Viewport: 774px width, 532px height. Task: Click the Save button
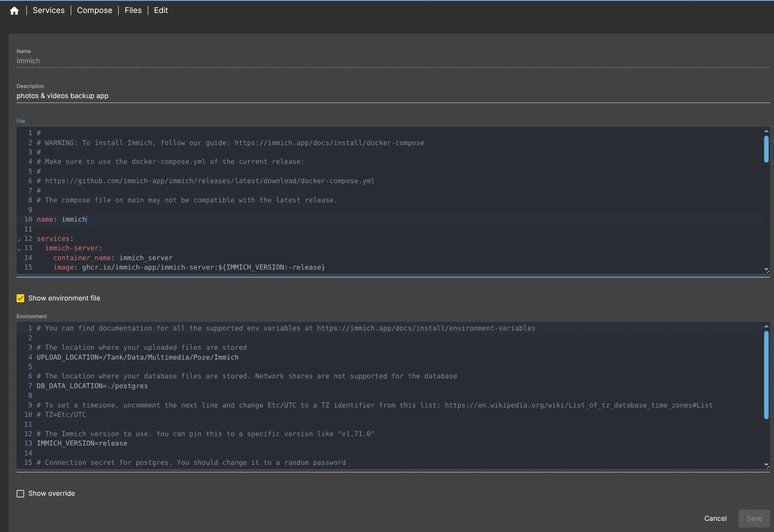tap(754, 519)
